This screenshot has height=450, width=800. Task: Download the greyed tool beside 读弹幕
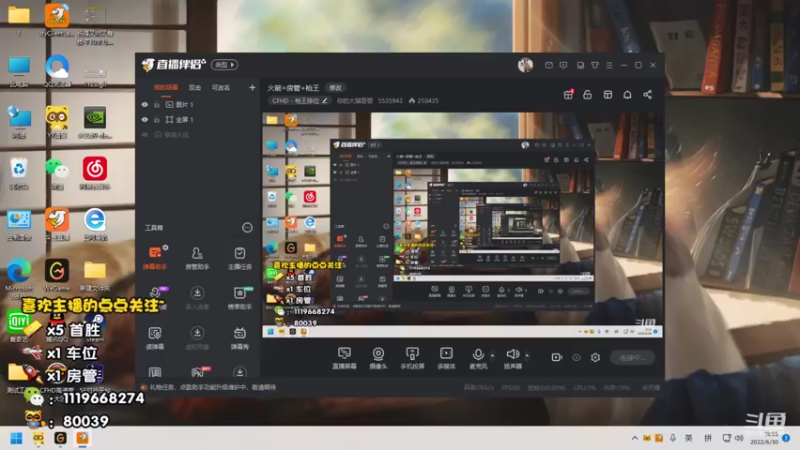[197, 338]
